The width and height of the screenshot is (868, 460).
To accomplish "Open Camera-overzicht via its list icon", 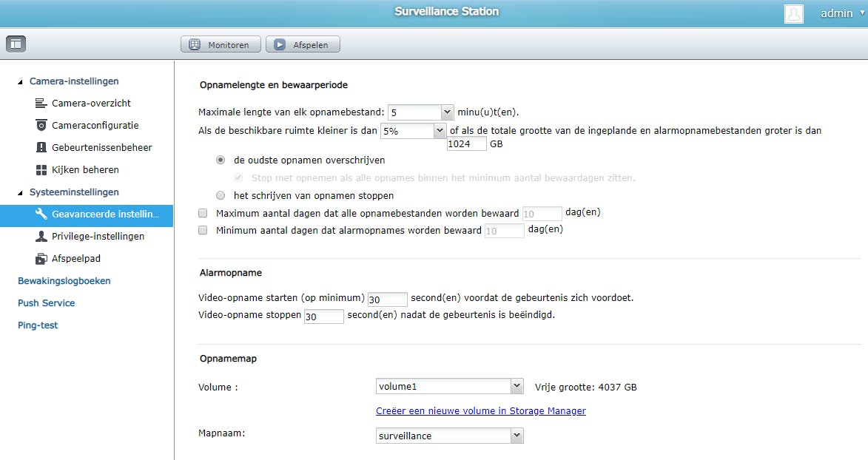I will coord(43,103).
